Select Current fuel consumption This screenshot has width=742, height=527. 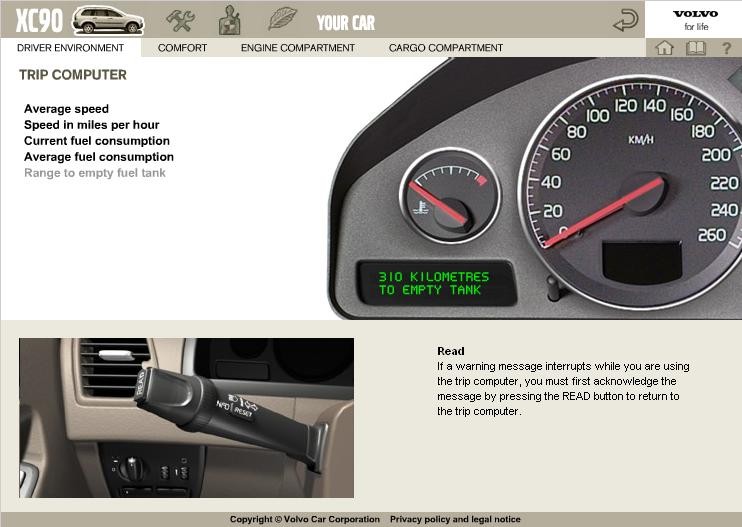tap(97, 141)
